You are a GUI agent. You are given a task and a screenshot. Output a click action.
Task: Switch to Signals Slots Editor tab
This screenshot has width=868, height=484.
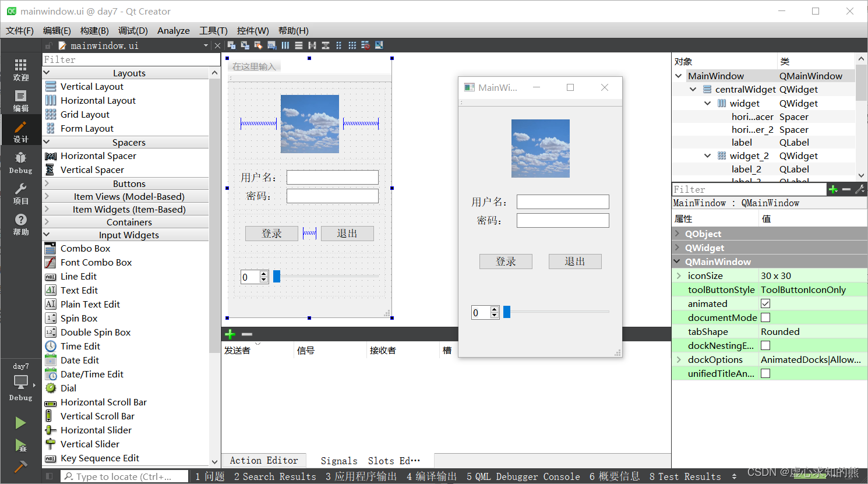(370, 461)
